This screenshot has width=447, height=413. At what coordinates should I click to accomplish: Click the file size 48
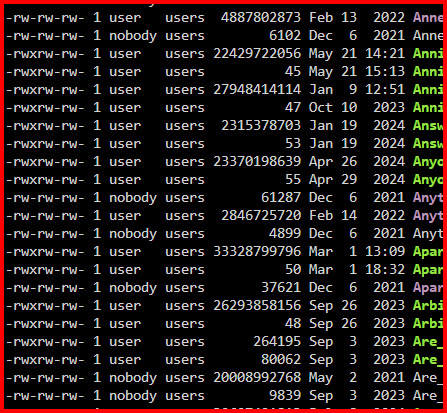pos(293,323)
